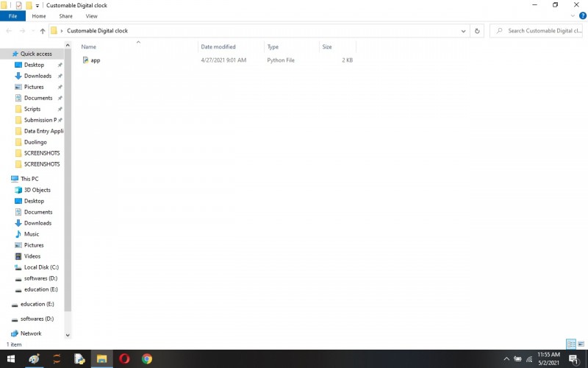
Task: Switch to Details view layout icon
Action: click(x=571, y=344)
